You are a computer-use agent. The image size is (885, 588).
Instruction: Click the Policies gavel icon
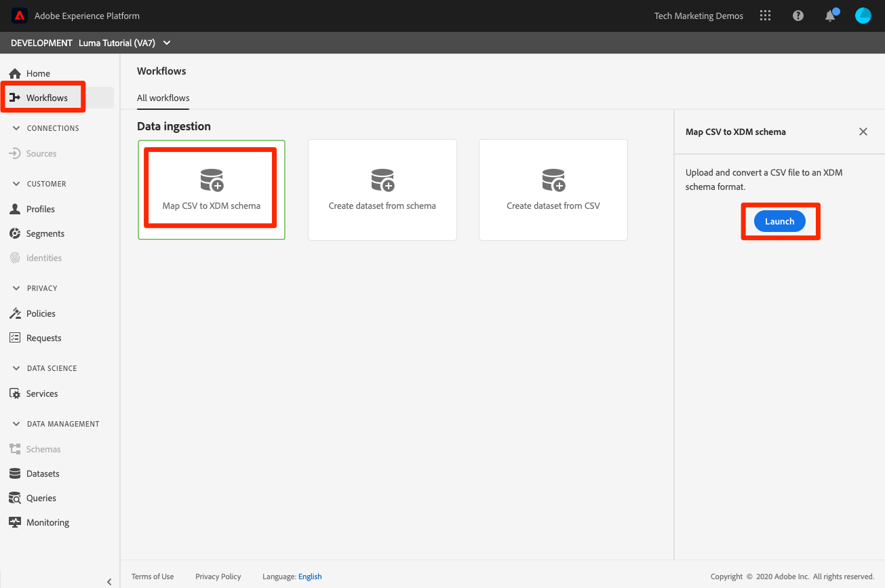(x=15, y=313)
